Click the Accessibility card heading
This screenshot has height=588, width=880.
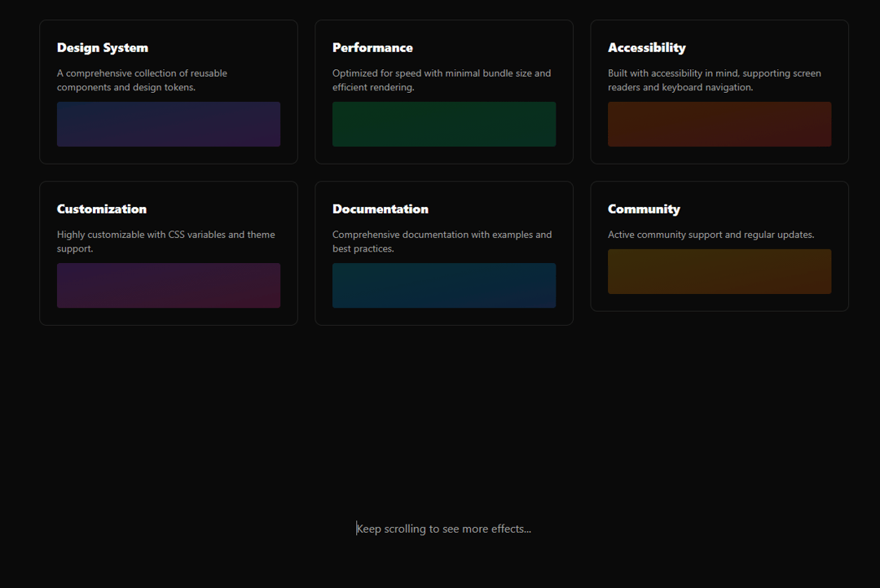click(x=646, y=48)
